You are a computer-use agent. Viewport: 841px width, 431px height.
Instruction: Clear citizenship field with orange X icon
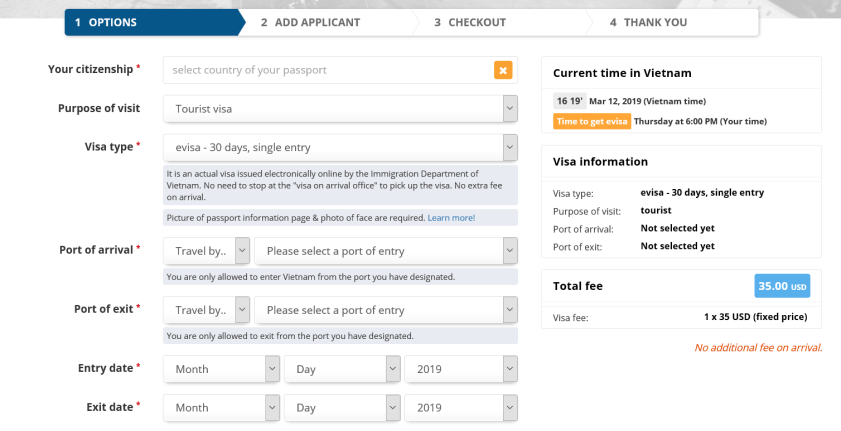click(x=503, y=70)
